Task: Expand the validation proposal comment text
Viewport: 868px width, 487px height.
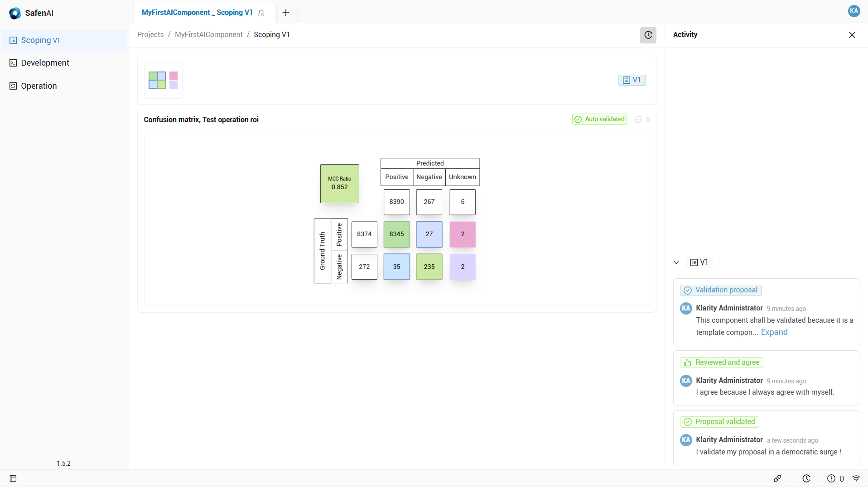Action: click(774, 332)
